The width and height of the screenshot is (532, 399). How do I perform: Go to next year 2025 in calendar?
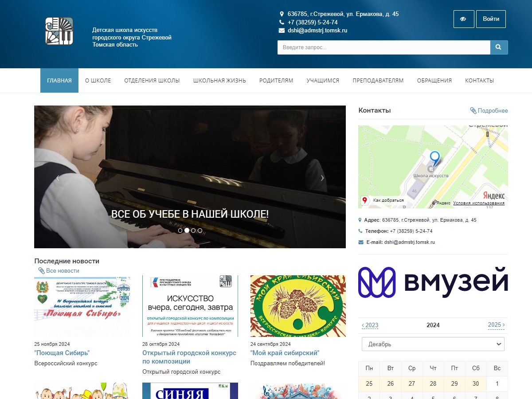[496, 325]
